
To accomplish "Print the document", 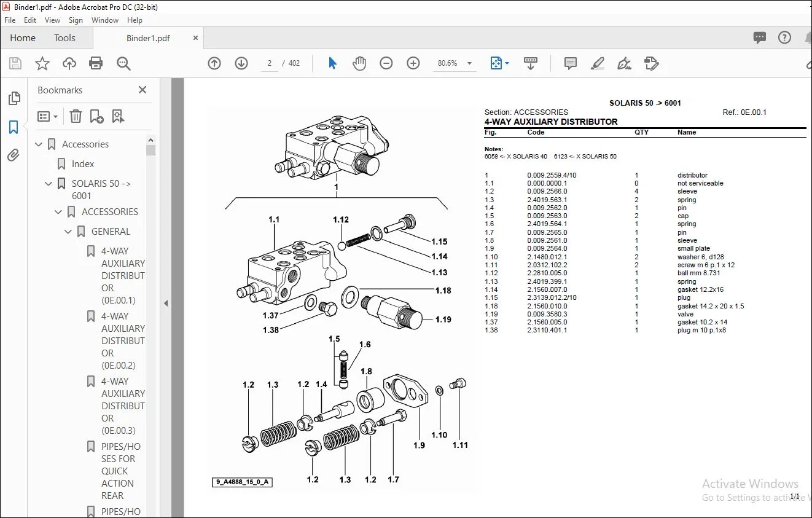I will click(96, 63).
